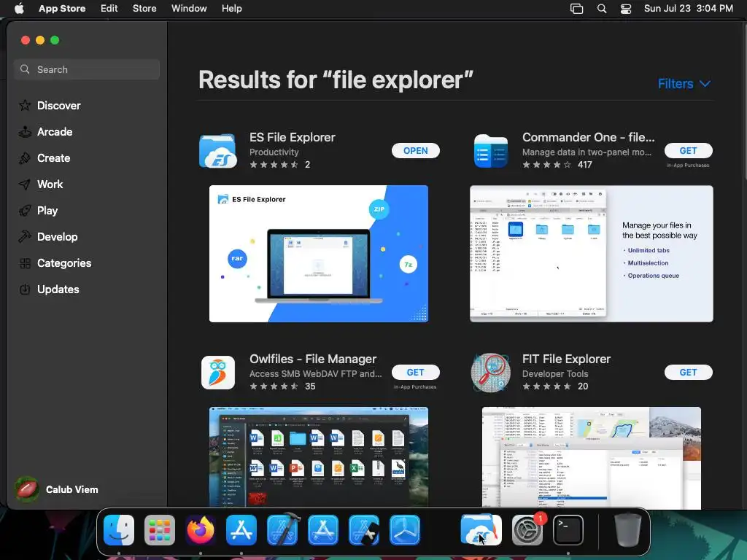Screen dimensions: 747x560
Task: Open the Owlfiles screenshot preview
Action: (319, 457)
